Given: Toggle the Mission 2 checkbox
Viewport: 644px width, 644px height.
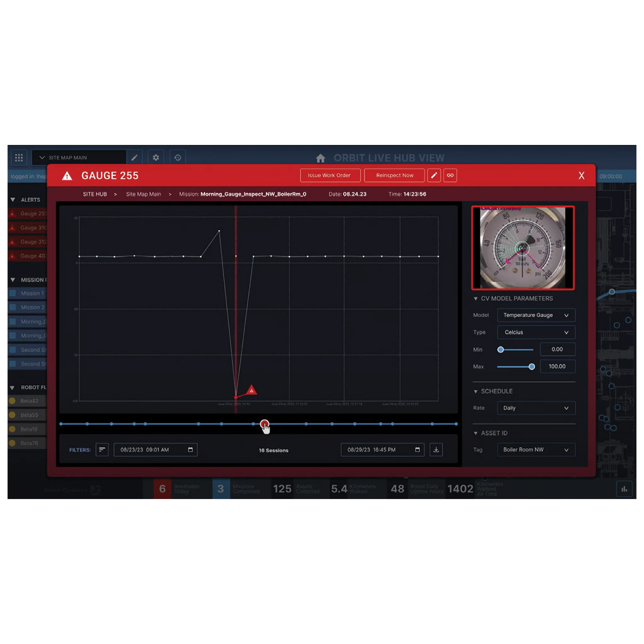Looking at the screenshot, I should pyautogui.click(x=13, y=307).
